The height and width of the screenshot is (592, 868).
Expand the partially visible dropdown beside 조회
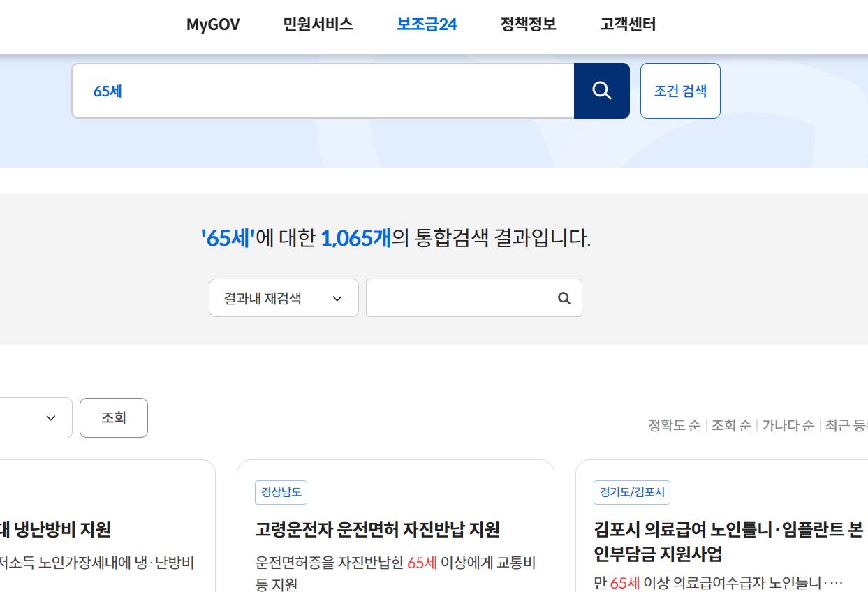(35, 417)
